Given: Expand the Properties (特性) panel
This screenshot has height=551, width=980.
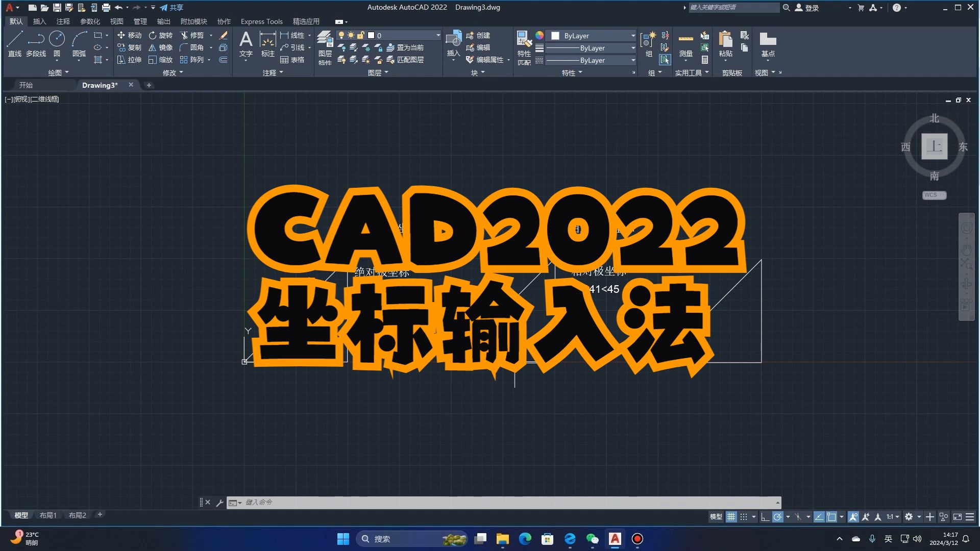Looking at the screenshot, I should tap(572, 72).
